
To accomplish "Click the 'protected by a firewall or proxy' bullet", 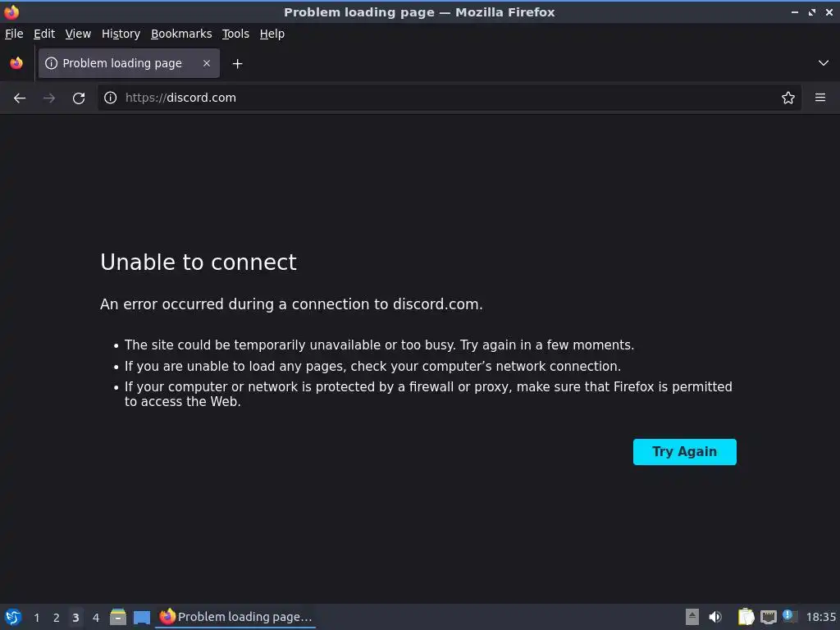I will pos(428,394).
